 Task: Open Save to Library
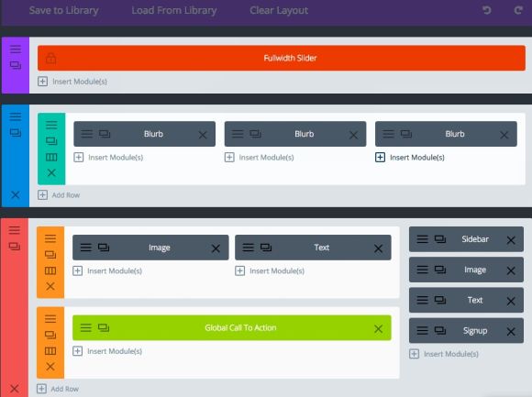pyautogui.click(x=64, y=10)
